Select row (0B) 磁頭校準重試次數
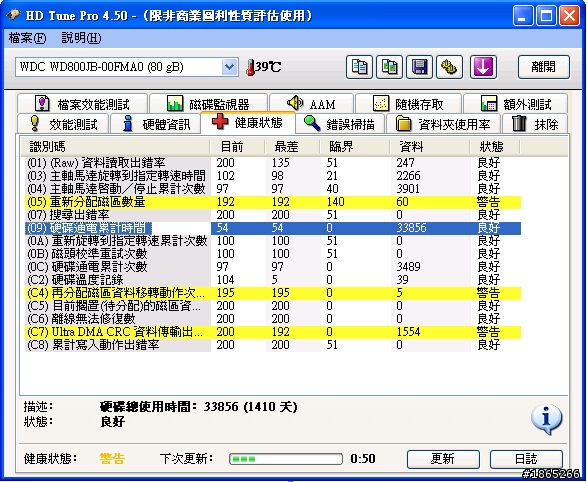 click(273, 254)
